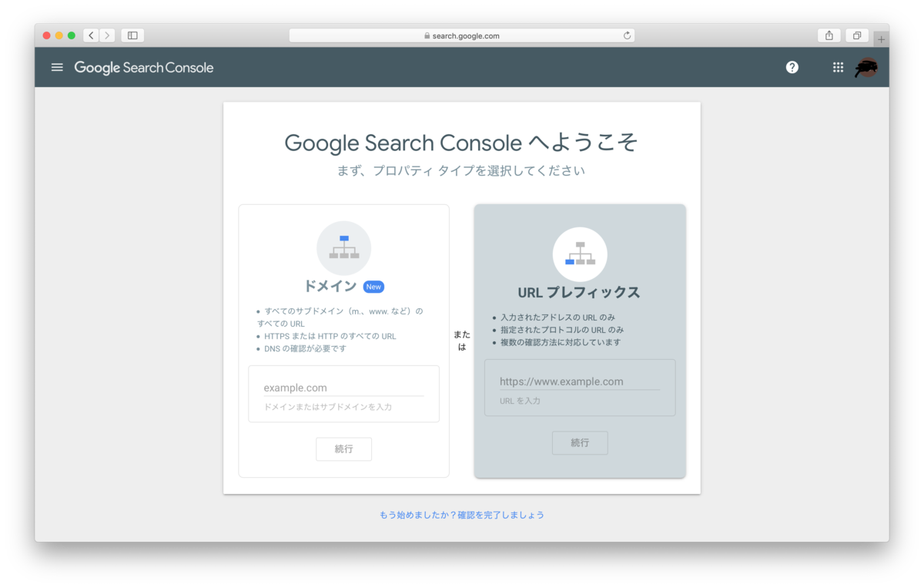
Task: Click the New badge beside ドメイン
Action: pyautogui.click(x=373, y=287)
